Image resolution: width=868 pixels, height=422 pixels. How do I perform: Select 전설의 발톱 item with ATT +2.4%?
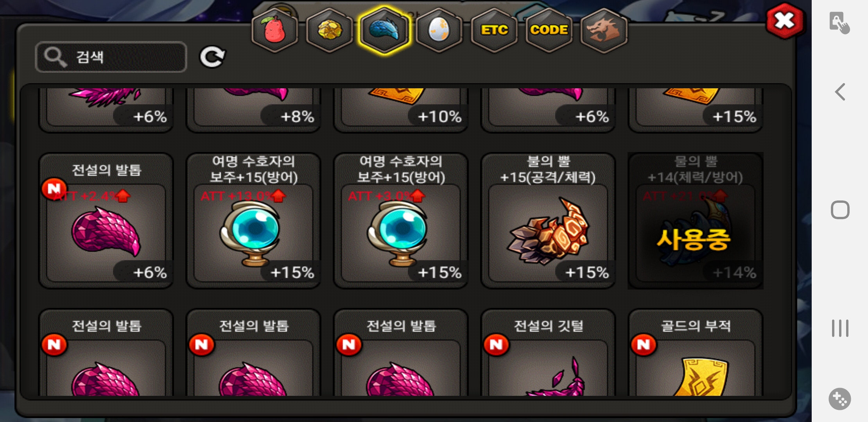tap(106, 221)
